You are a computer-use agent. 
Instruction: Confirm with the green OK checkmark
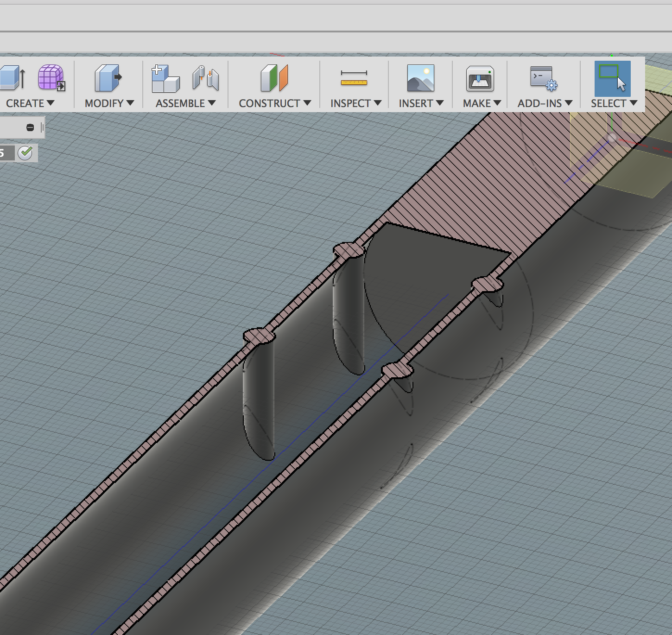point(26,153)
